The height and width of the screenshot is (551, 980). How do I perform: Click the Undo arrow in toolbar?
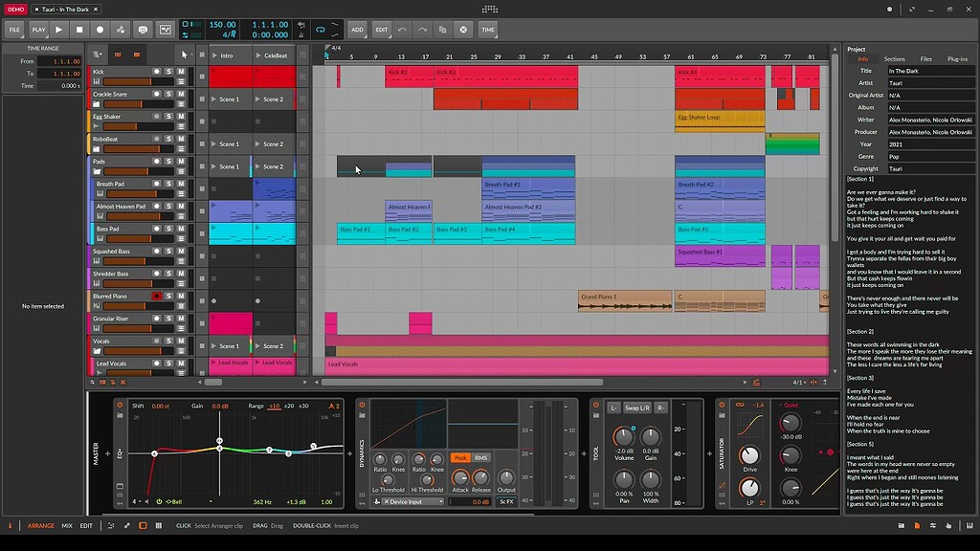point(402,30)
